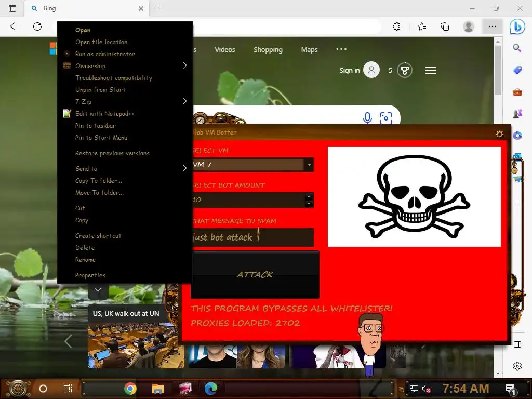Select Move To folder...

tap(125, 192)
